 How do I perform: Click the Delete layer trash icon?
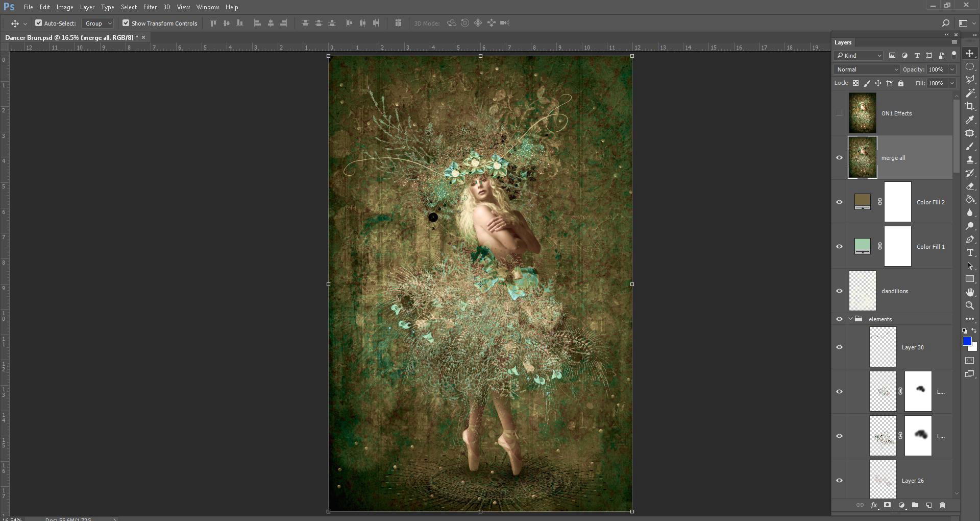point(942,505)
